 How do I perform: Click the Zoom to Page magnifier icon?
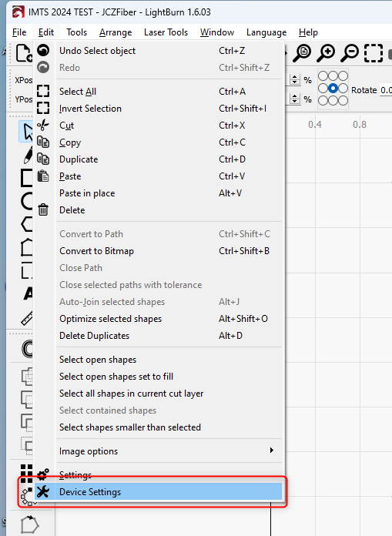tap(303, 53)
